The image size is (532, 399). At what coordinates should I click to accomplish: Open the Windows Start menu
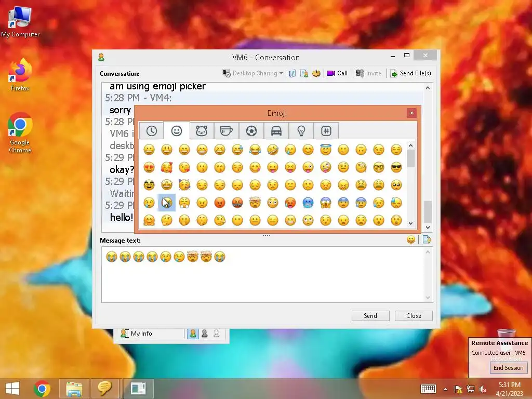click(x=12, y=389)
